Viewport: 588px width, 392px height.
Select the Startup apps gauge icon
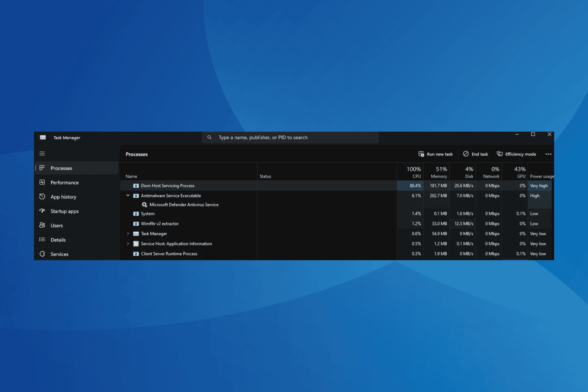[x=42, y=211]
